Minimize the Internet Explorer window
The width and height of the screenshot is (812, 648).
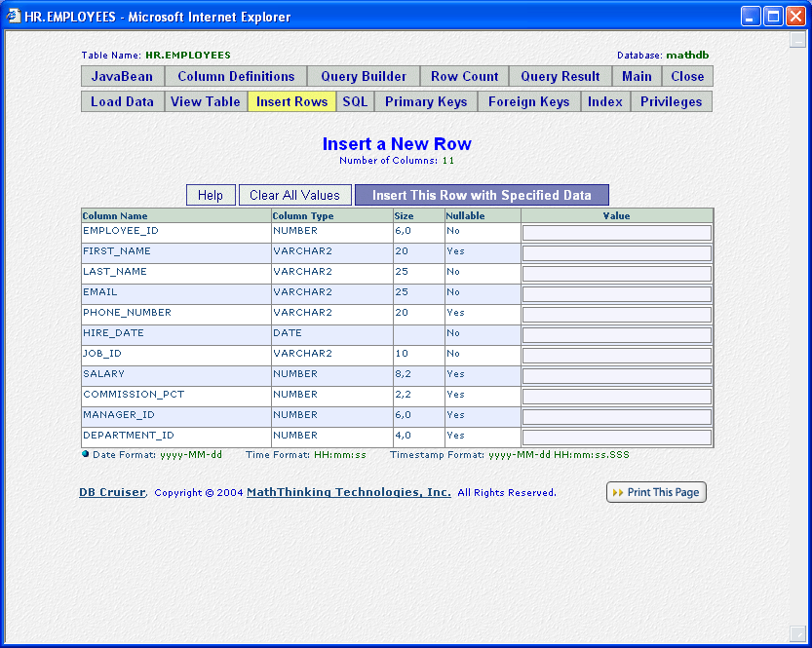coord(750,17)
